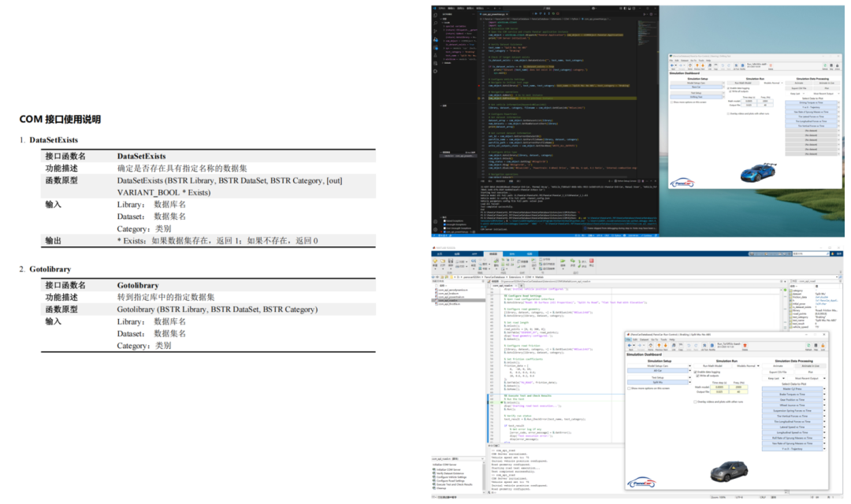Click Export CSV File in Braking window
Viewport: 851px width, 504px height.
click(x=778, y=372)
